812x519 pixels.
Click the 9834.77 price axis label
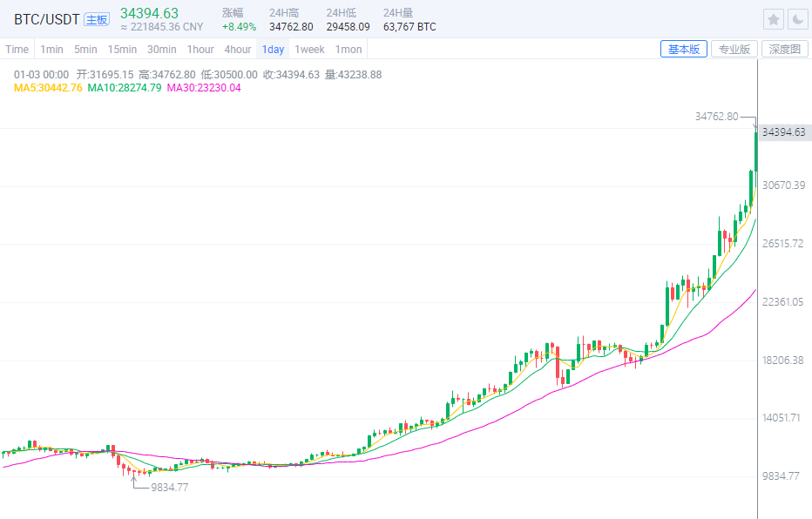(781, 476)
